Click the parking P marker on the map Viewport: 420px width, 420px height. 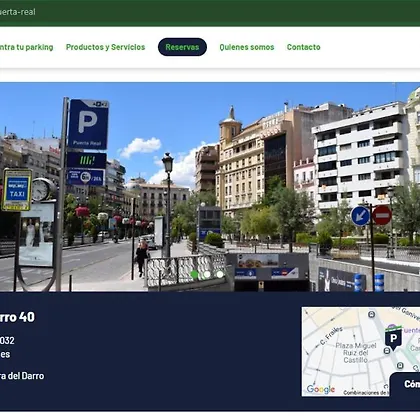tap(393, 337)
